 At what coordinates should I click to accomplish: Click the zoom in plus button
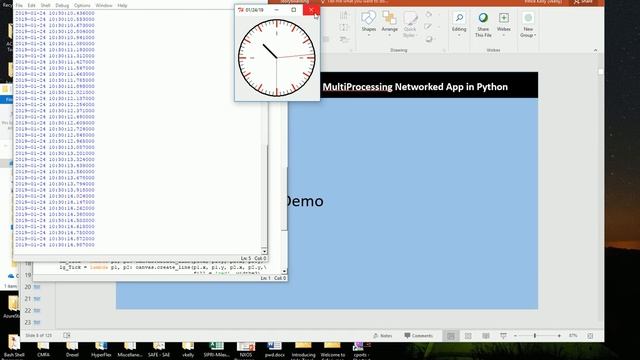coord(559,336)
